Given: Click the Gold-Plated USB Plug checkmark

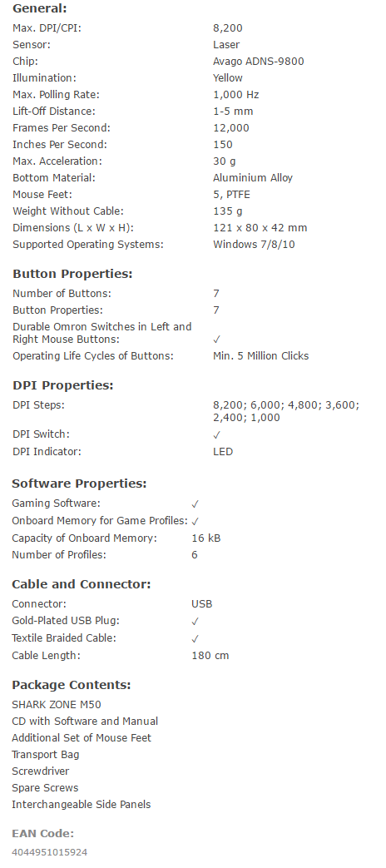Looking at the screenshot, I should [x=195, y=621].
